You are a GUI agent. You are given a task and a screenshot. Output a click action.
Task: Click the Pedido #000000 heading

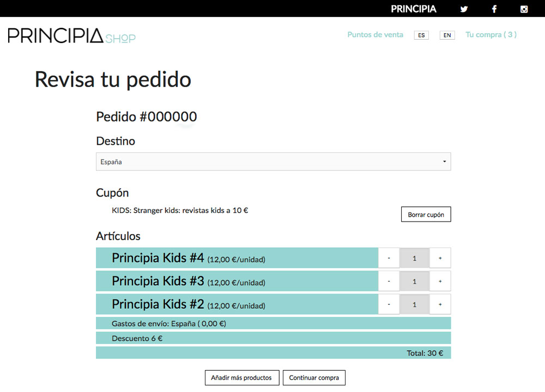click(x=146, y=117)
